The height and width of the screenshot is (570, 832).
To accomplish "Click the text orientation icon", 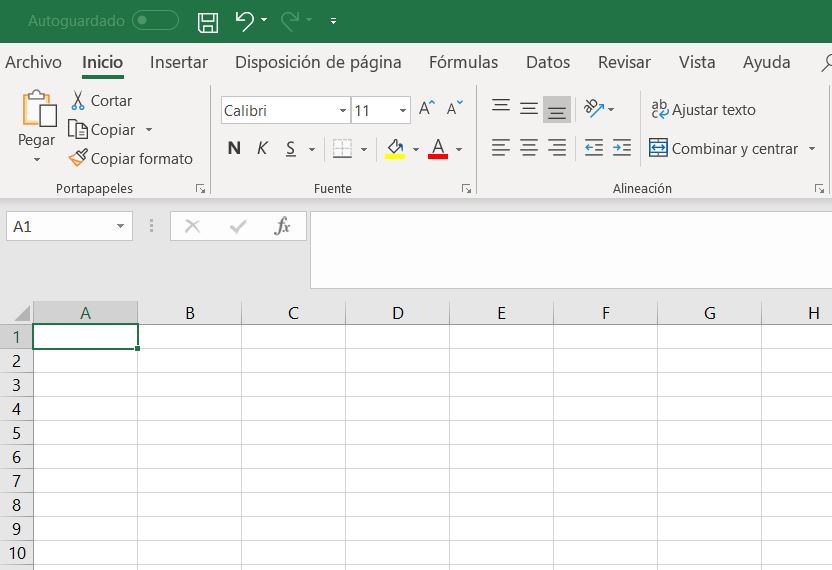I will point(593,108).
